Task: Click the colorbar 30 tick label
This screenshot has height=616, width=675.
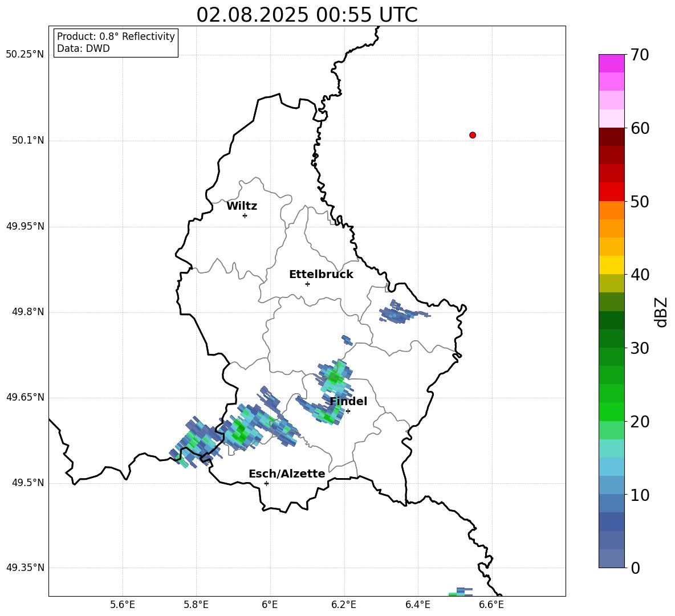Action: click(x=640, y=348)
